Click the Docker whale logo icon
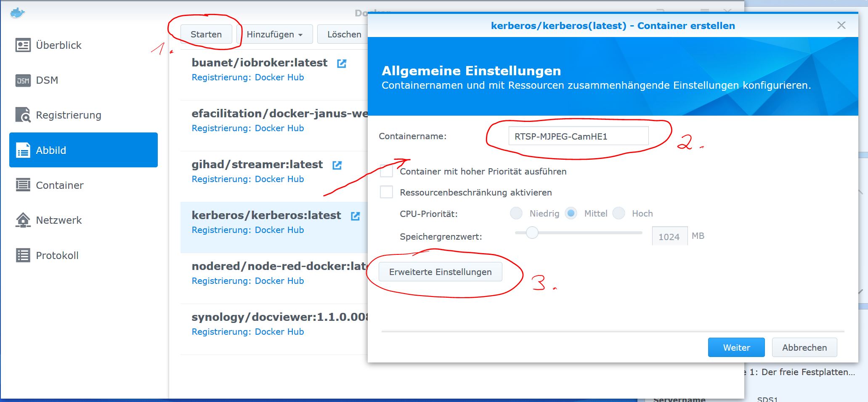The height and width of the screenshot is (402, 868). (x=18, y=13)
